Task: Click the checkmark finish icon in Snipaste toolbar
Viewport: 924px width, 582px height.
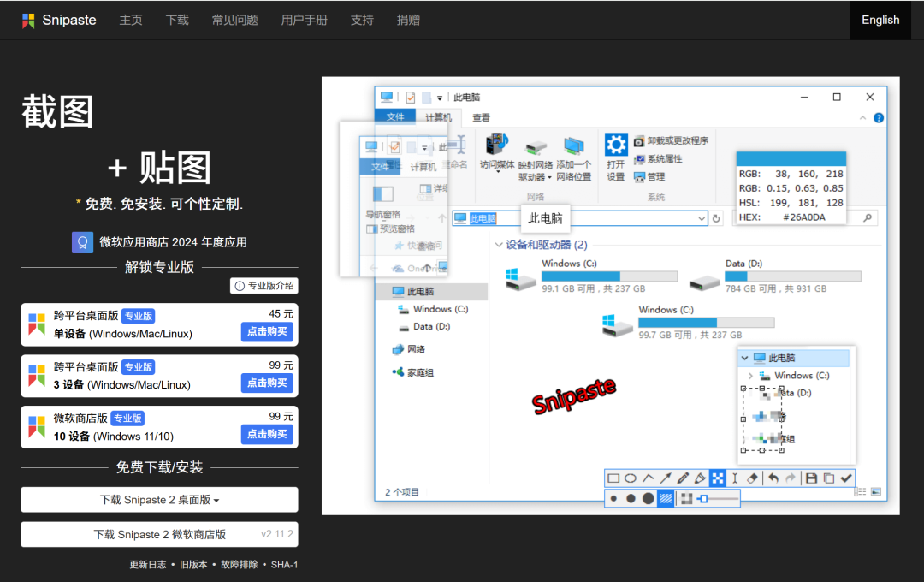Action: pyautogui.click(x=846, y=478)
